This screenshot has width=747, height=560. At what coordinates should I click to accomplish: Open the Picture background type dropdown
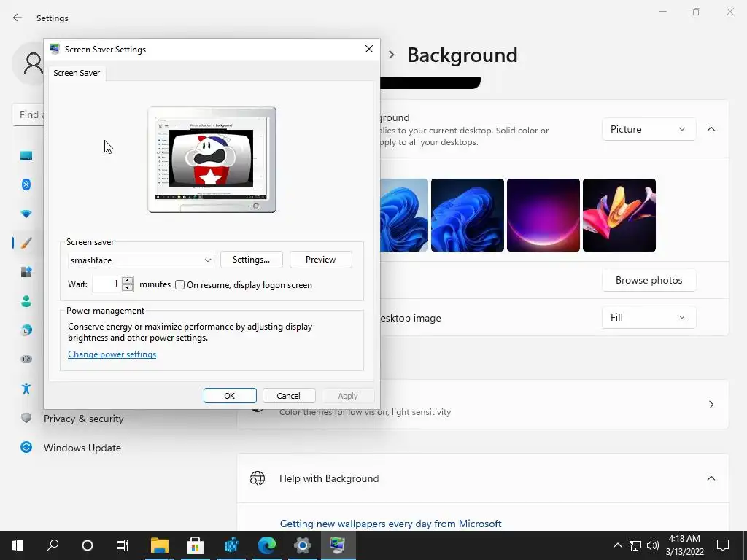[x=649, y=129]
